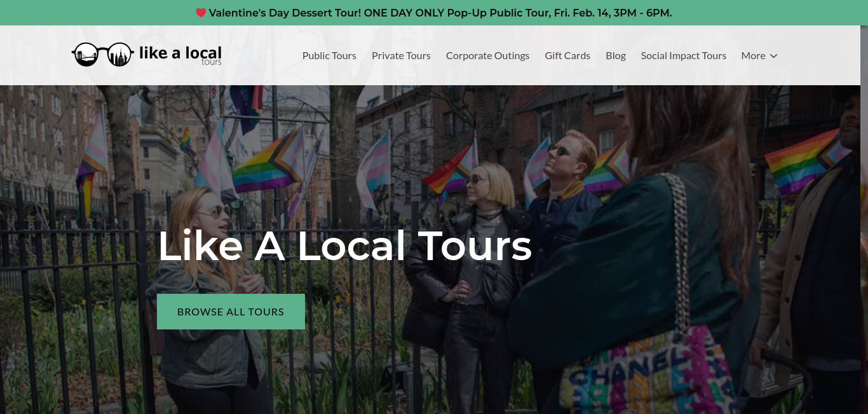Click the bridge silhouette in the left lens
This screenshot has height=414, width=868.
(x=86, y=57)
